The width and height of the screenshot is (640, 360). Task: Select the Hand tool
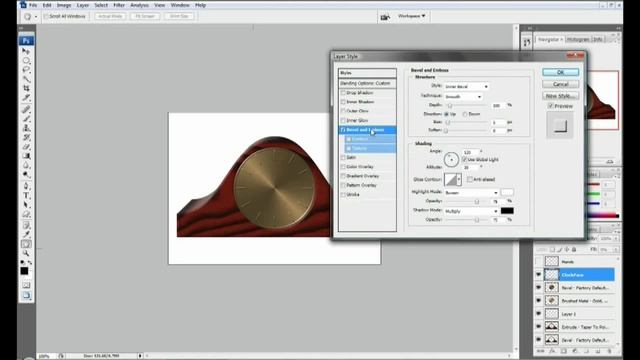click(26, 244)
